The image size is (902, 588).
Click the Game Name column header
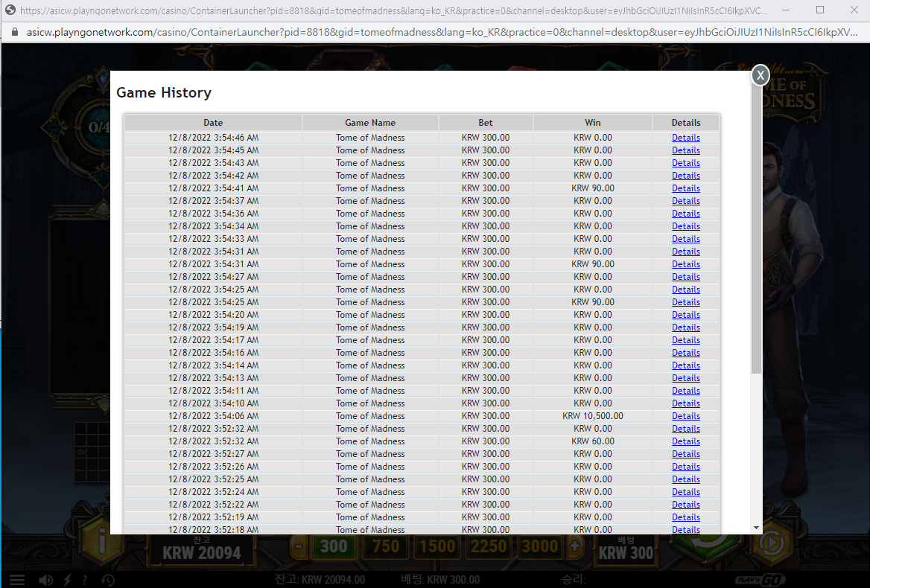point(370,123)
